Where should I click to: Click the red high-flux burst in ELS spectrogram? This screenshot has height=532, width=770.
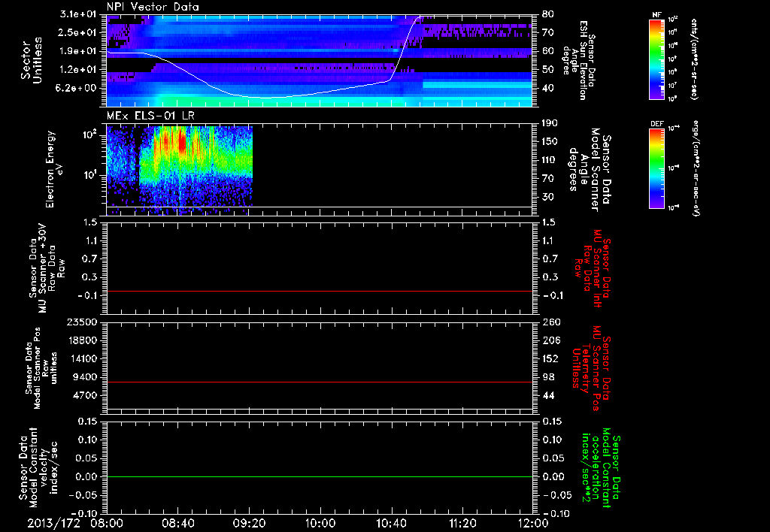coord(182,144)
